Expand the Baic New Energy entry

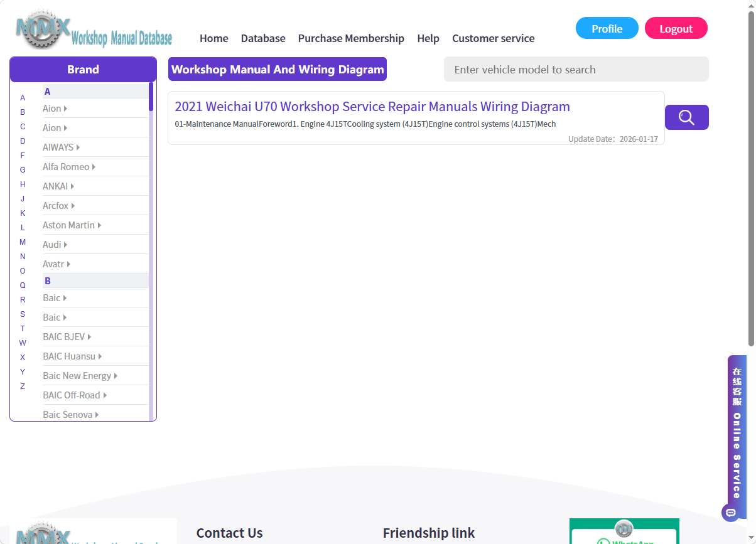80,376
